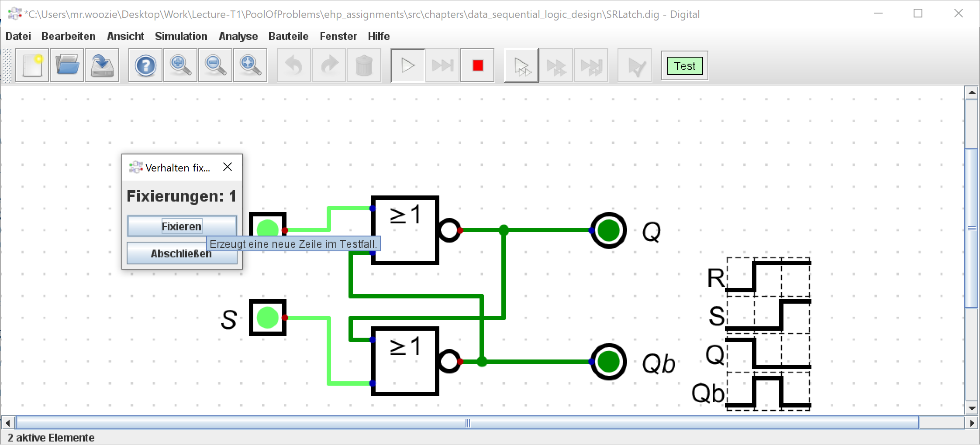The height and width of the screenshot is (445, 980).
Task: Run gate steps until stable
Action: (591, 65)
